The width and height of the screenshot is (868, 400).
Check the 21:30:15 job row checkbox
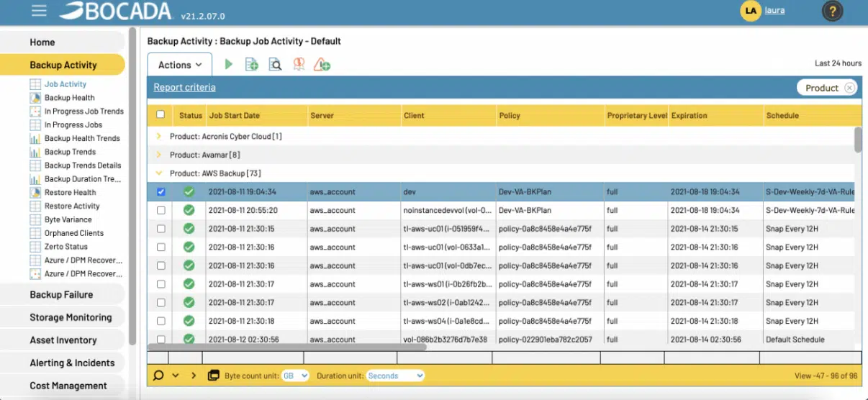point(161,229)
